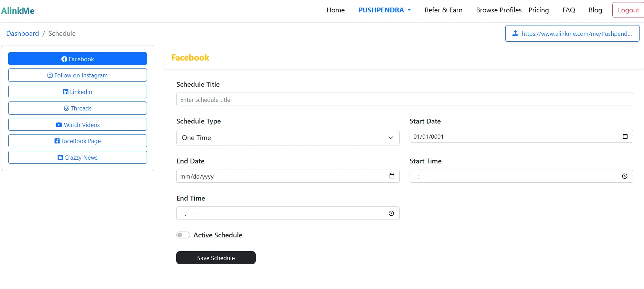Screen dimensions: 644x289
Task: Focus the Schedule Title input field
Action: click(x=404, y=99)
